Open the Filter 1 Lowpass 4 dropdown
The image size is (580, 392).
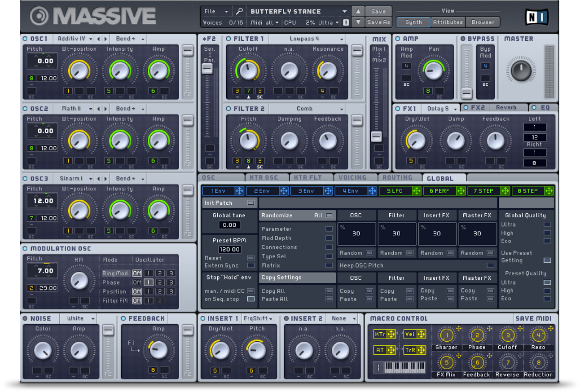click(x=307, y=39)
